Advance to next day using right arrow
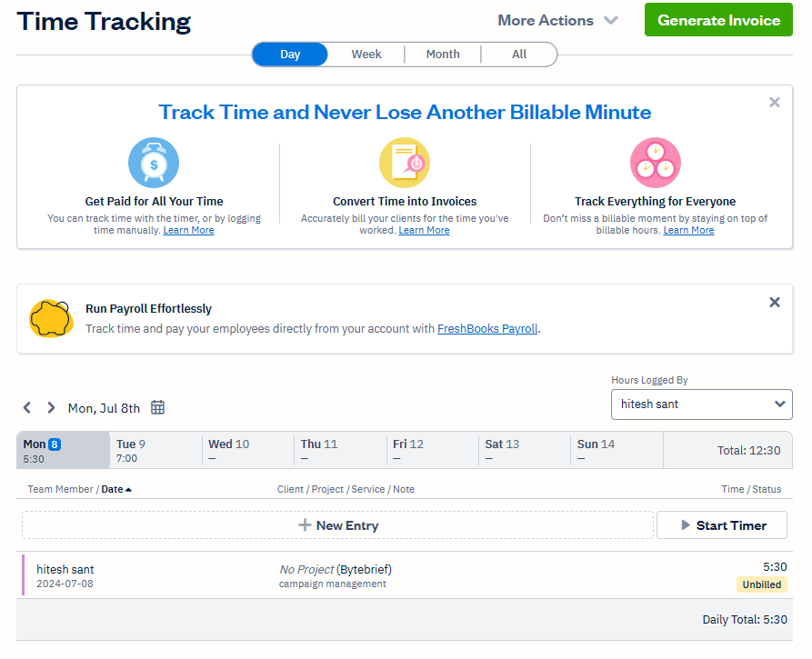 click(x=51, y=408)
